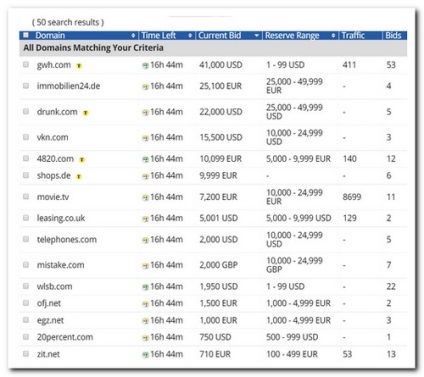Click the time icon in mistake.com row
Image resolution: width=424 pixels, height=377 pixels.
click(145, 266)
